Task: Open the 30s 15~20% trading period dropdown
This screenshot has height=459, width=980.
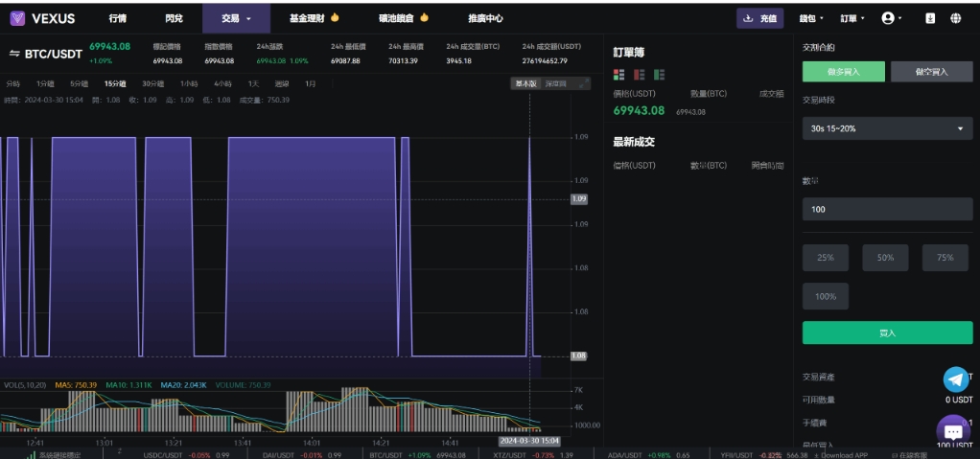Action: coord(887,128)
